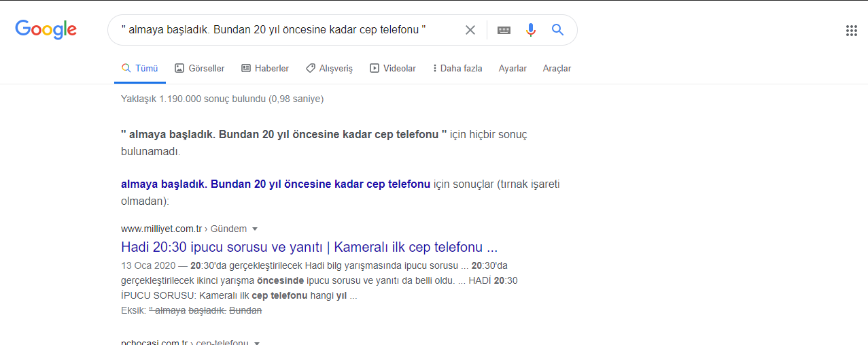Switch to the Görseller tab
Screen dimensions: 868x345
pyautogui.click(x=200, y=69)
